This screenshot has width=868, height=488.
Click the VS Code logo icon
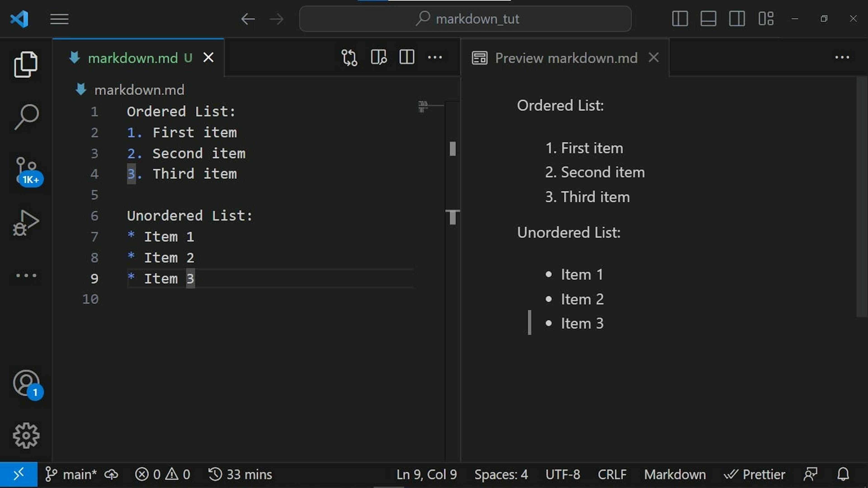point(19,19)
